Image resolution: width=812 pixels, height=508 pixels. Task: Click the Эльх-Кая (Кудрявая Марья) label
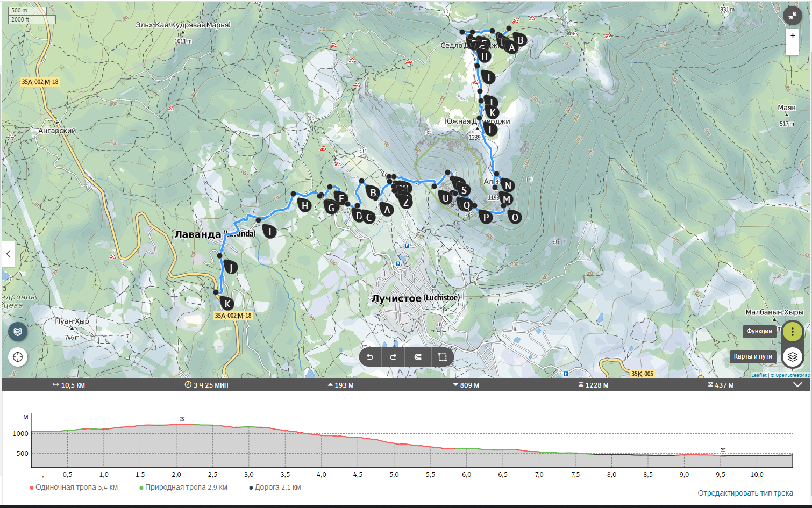183,25
